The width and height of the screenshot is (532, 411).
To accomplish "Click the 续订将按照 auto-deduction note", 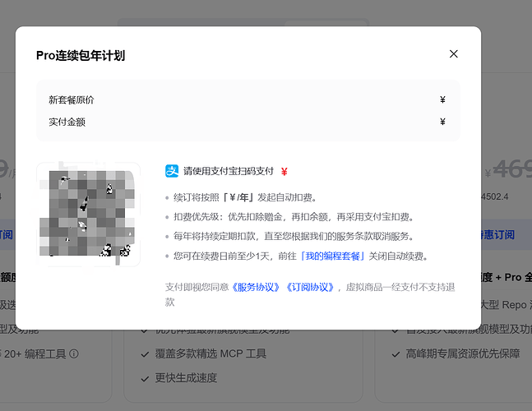I will (x=245, y=197).
